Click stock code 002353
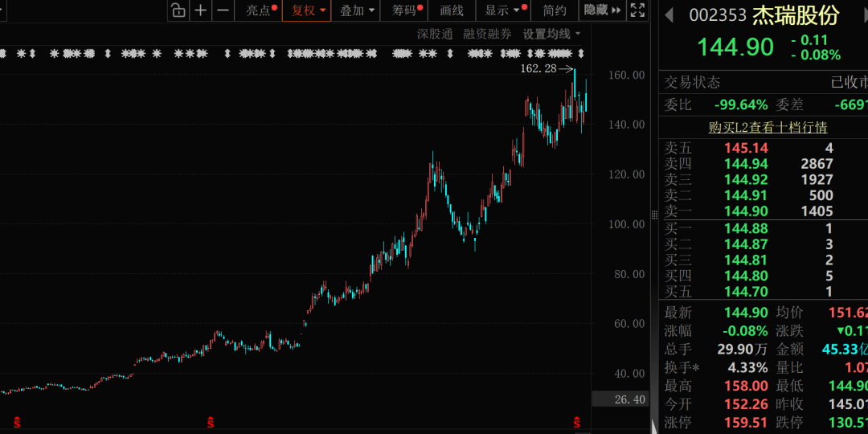868x434 pixels. click(718, 15)
